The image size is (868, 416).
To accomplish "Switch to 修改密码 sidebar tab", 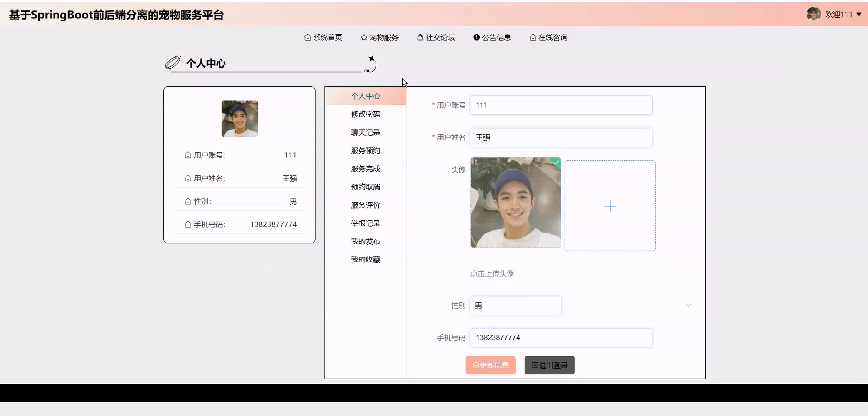I will [x=365, y=114].
